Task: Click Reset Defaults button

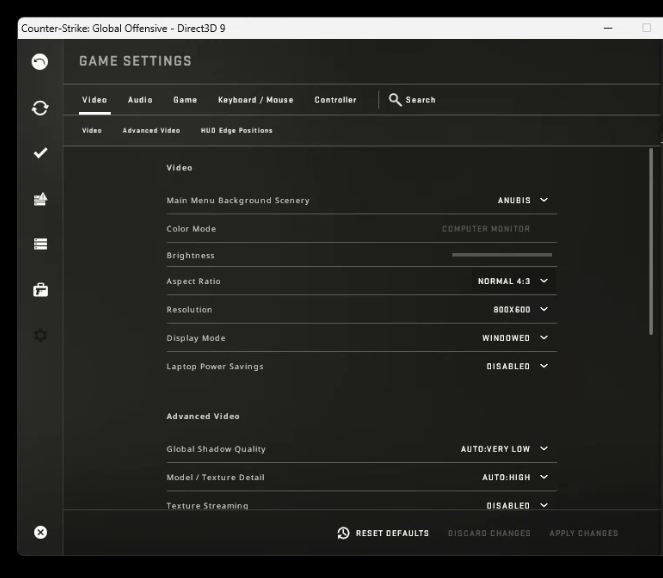Action: (383, 533)
